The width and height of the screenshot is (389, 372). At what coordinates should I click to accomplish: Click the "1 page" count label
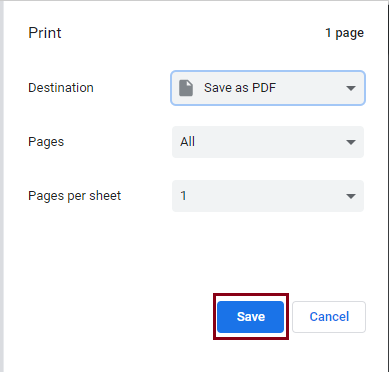pos(345,33)
